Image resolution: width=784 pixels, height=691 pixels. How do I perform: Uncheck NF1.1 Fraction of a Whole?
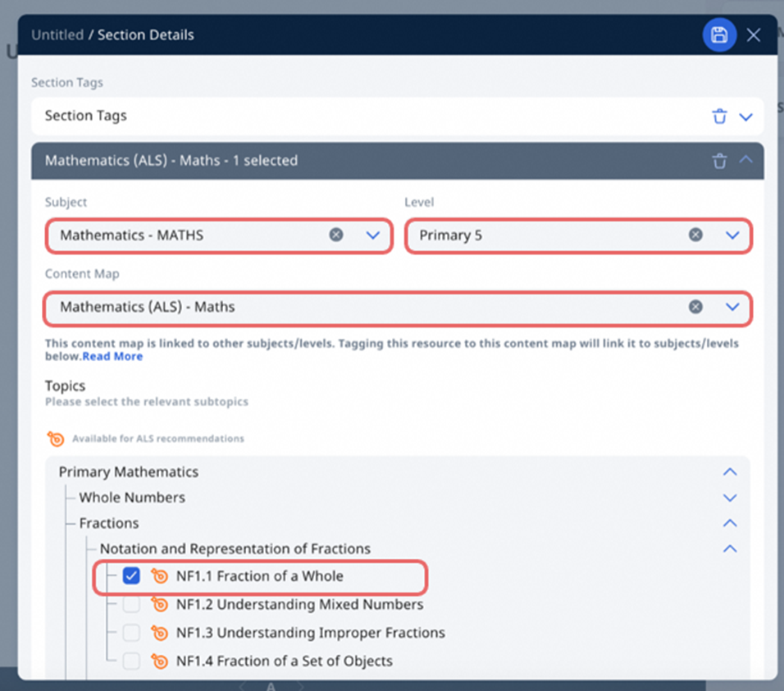(x=131, y=576)
